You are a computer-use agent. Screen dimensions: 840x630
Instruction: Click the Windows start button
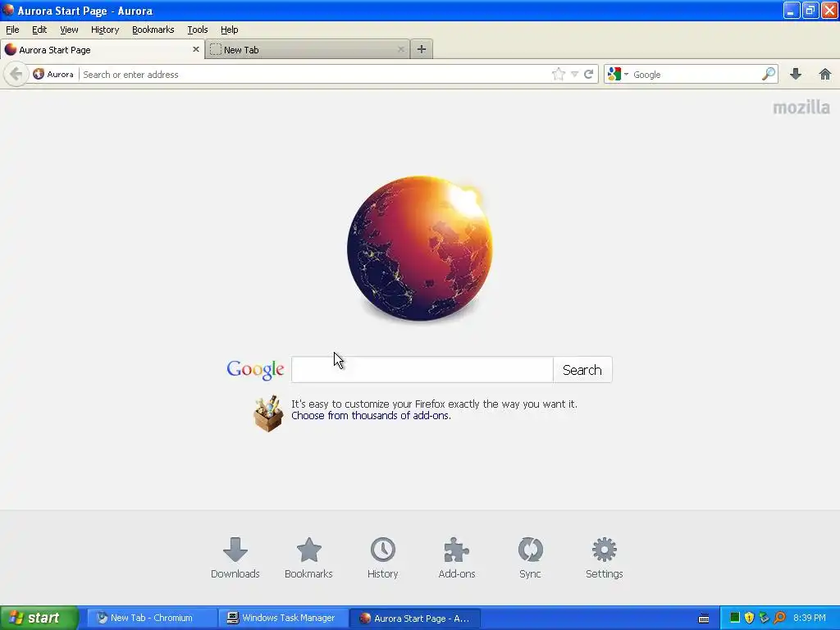[x=39, y=618]
